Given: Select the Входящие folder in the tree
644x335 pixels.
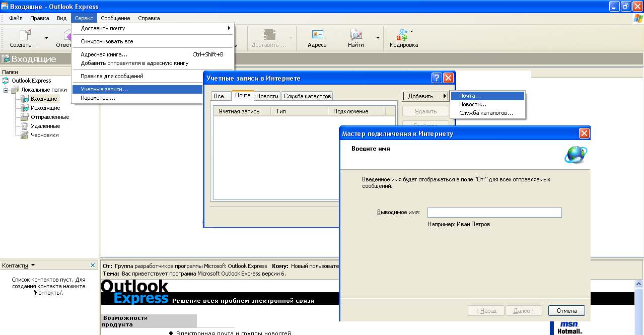Looking at the screenshot, I should tap(44, 99).
